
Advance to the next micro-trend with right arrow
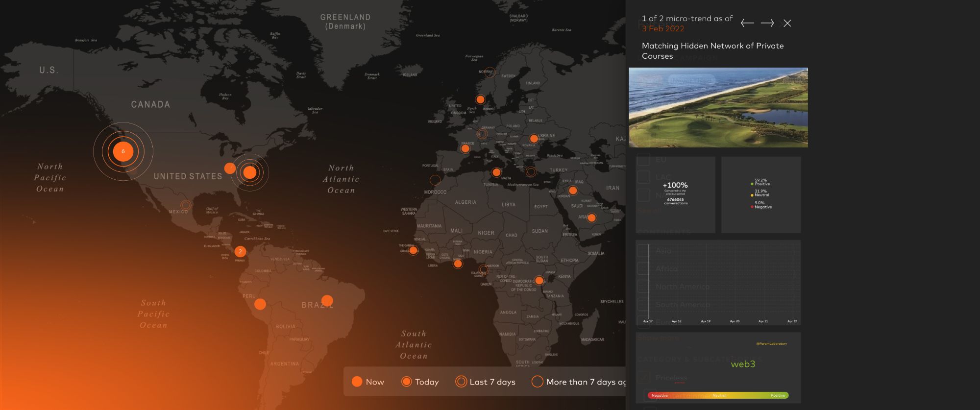pos(767,23)
